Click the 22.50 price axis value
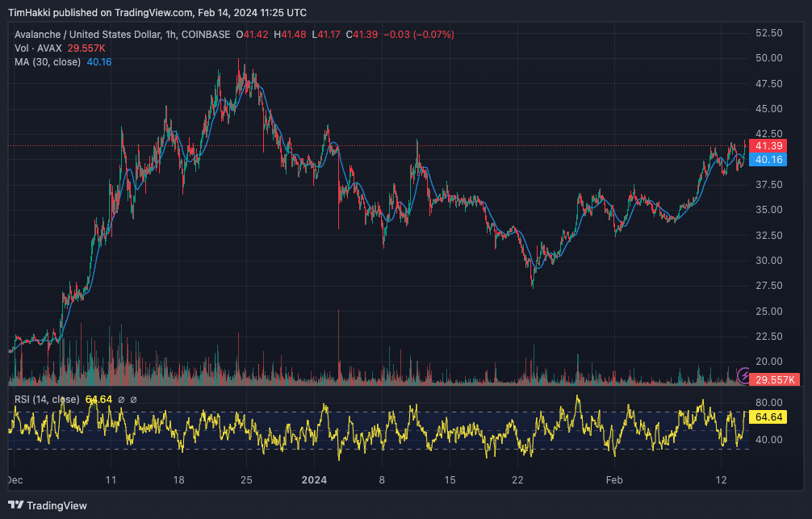The width and height of the screenshot is (812, 519). coord(768,337)
